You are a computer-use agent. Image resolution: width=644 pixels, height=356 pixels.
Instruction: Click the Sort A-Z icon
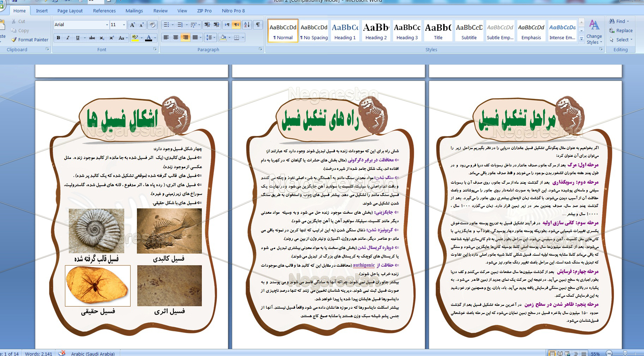[x=247, y=25]
